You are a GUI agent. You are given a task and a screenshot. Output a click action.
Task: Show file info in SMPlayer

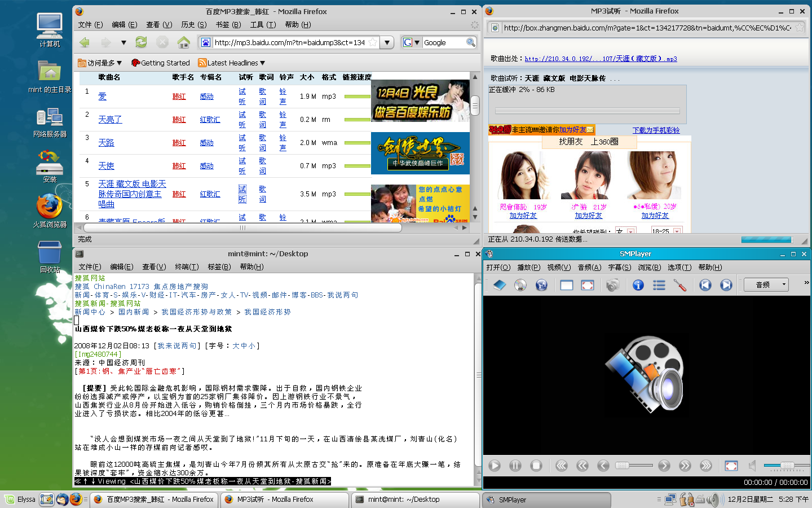tap(638, 285)
